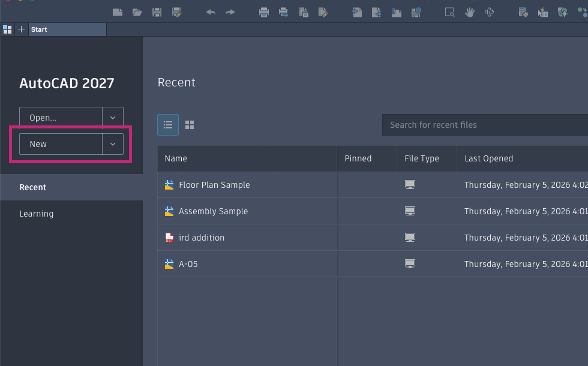Click the Open... button
The image size is (588, 366).
pyautogui.click(x=61, y=118)
